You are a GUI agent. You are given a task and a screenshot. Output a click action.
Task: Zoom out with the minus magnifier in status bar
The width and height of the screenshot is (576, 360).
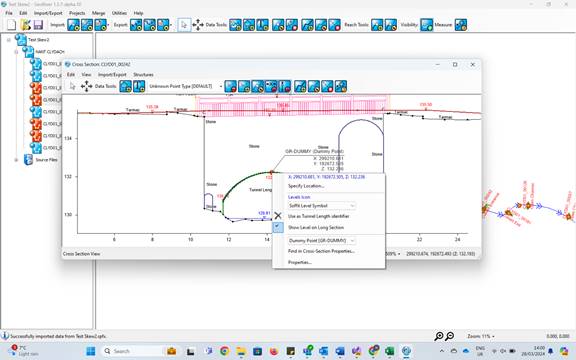point(450,336)
